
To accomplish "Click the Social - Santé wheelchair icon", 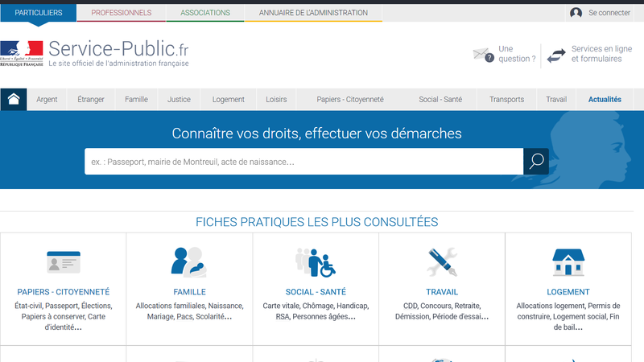I will [x=316, y=262].
